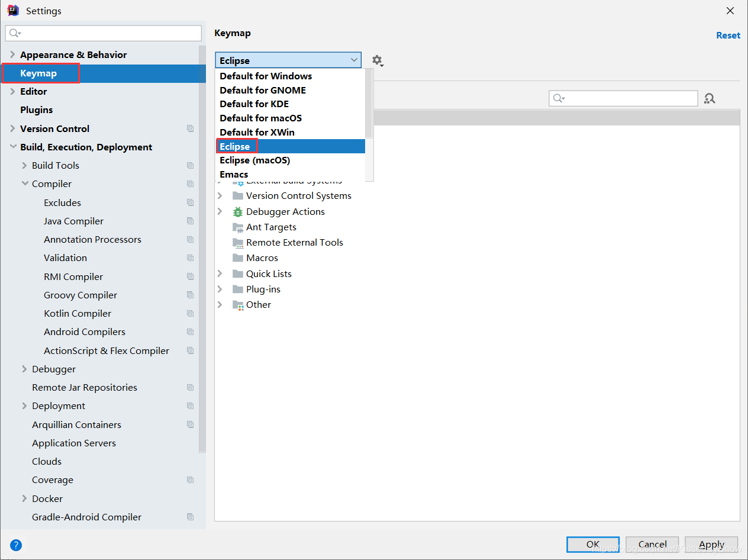
Task: Click project-level icon beside Deployment
Action: (191, 405)
